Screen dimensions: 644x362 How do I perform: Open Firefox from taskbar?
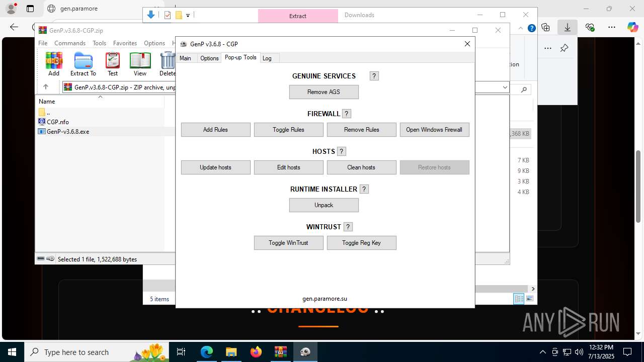tap(256, 352)
